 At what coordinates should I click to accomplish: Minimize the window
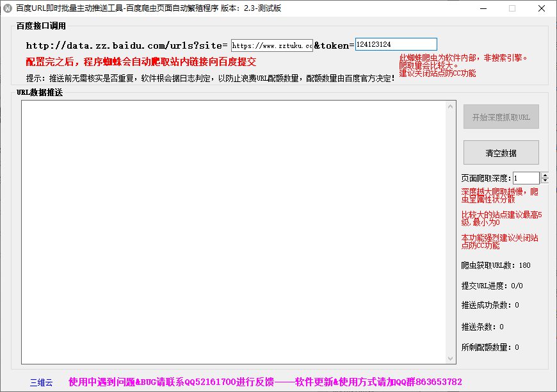coord(483,8)
